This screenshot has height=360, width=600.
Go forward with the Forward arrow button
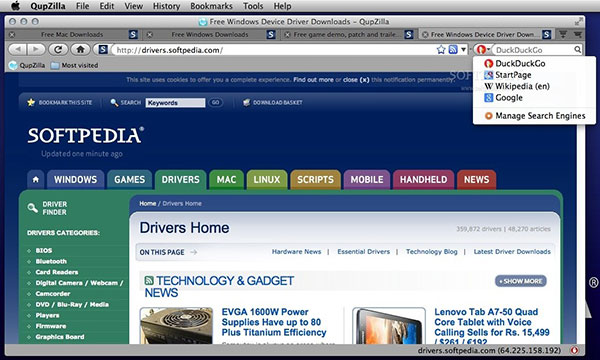[x=36, y=49]
